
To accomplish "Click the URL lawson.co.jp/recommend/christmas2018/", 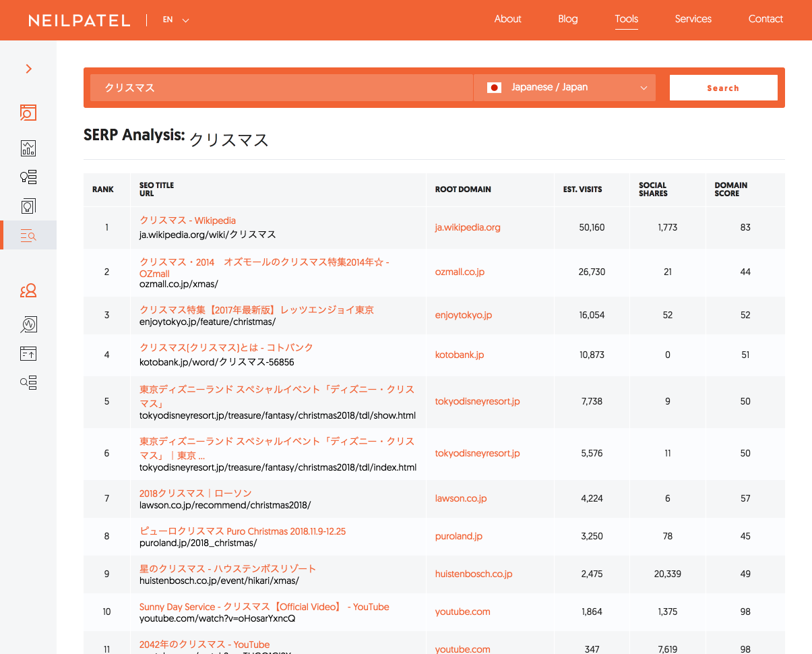I will point(225,504).
